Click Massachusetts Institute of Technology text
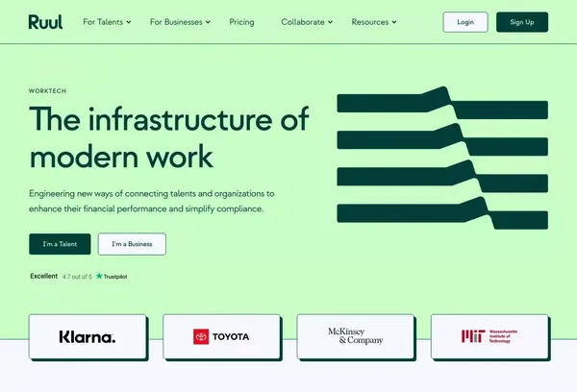 click(503, 336)
